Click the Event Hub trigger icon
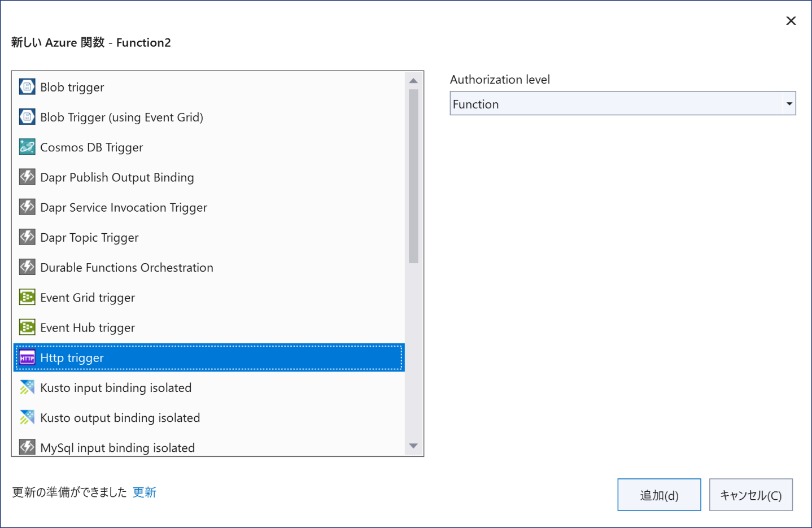 tap(27, 327)
